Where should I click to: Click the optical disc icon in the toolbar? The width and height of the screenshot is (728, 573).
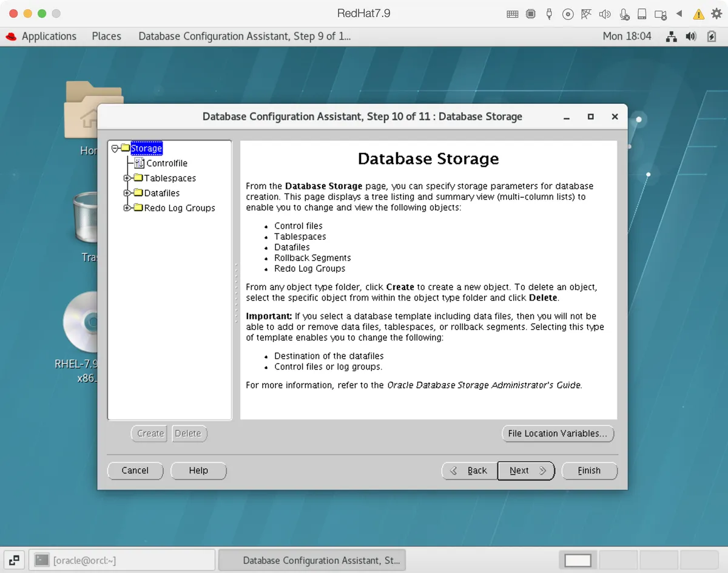coord(568,13)
